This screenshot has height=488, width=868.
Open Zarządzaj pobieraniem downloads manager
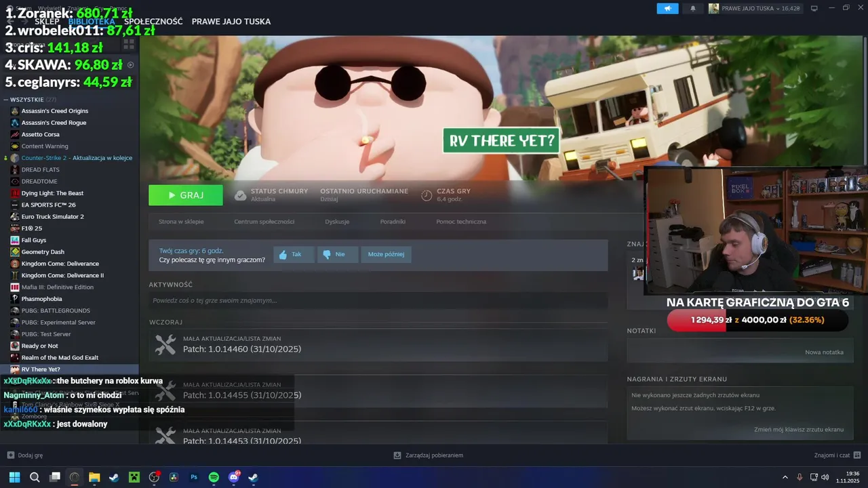(429, 455)
